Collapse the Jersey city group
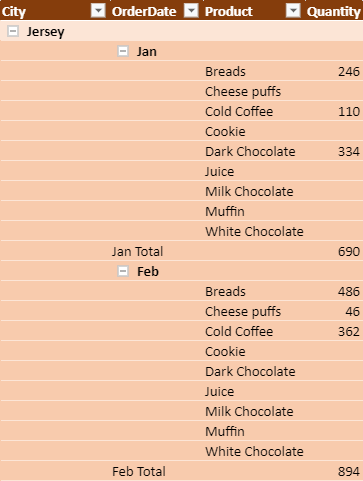 coord(13,31)
